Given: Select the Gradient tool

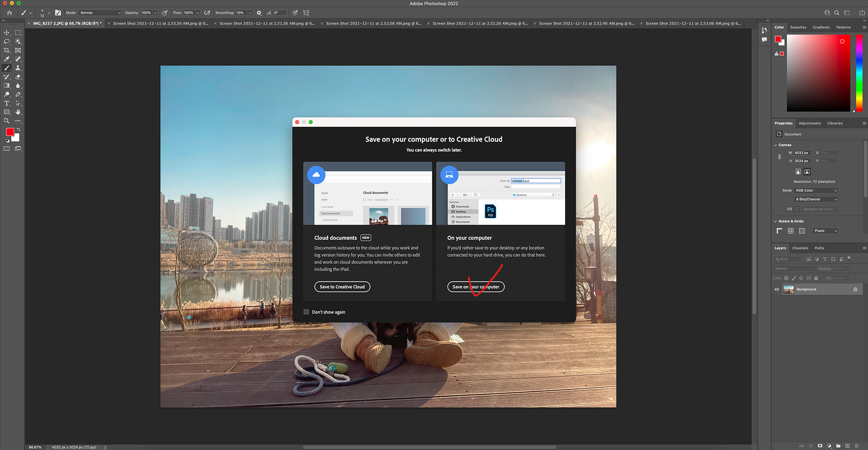Looking at the screenshot, I should 7,85.
